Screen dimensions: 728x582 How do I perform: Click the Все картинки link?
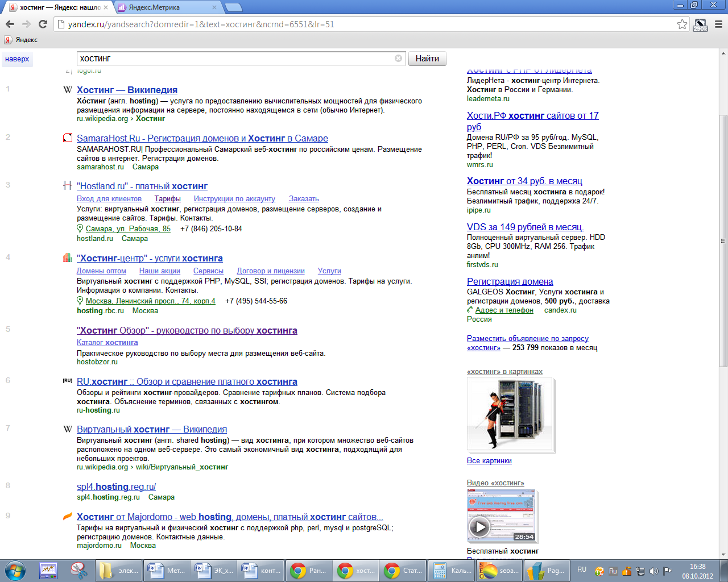pyautogui.click(x=489, y=460)
